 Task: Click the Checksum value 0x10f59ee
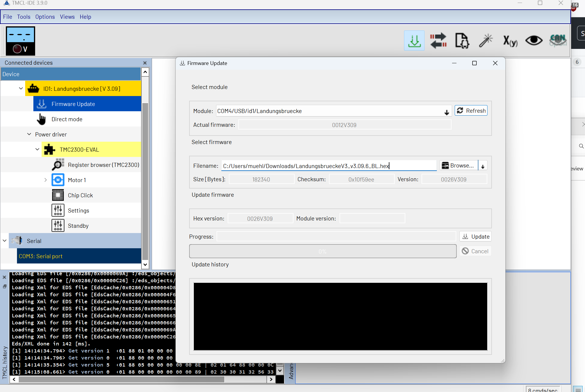point(361,179)
